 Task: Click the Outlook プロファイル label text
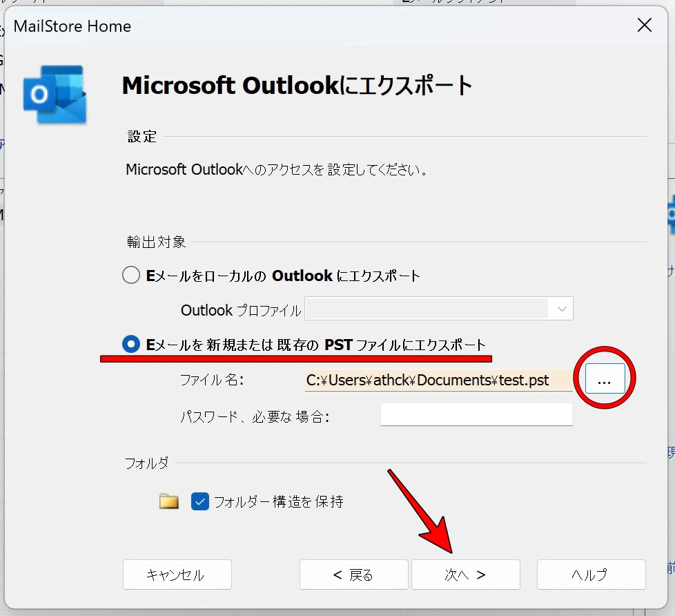click(241, 311)
